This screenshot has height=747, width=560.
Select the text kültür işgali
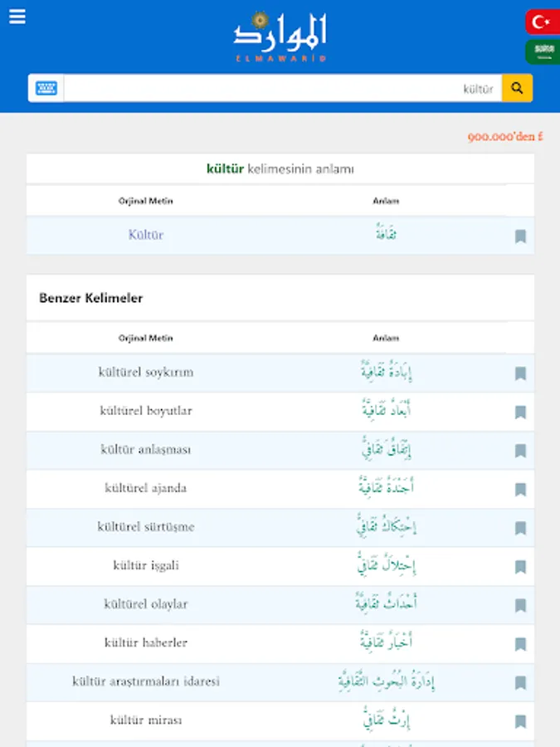tap(146, 565)
